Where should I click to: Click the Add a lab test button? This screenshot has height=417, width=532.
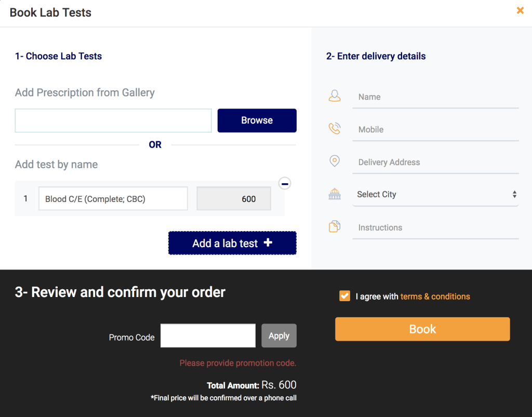[232, 243]
